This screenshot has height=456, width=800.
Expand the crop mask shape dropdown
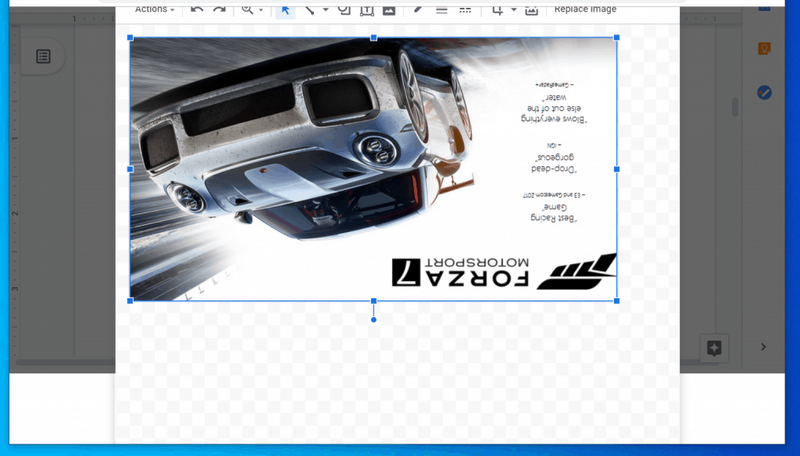tap(514, 10)
